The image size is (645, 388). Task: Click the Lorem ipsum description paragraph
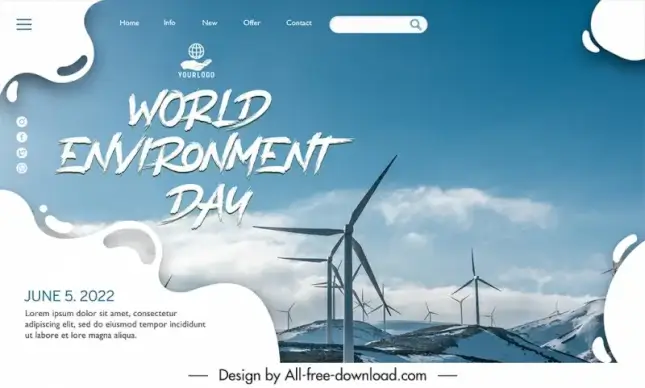(115, 324)
